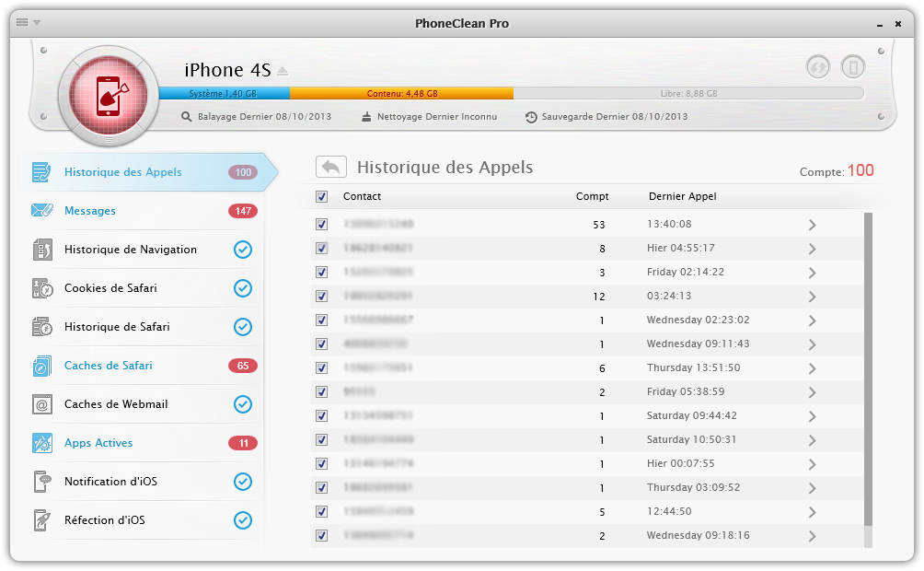Image resolution: width=924 pixels, height=571 pixels.
Task: Click the checkmark status for Historique de Safari
Action: 243,327
